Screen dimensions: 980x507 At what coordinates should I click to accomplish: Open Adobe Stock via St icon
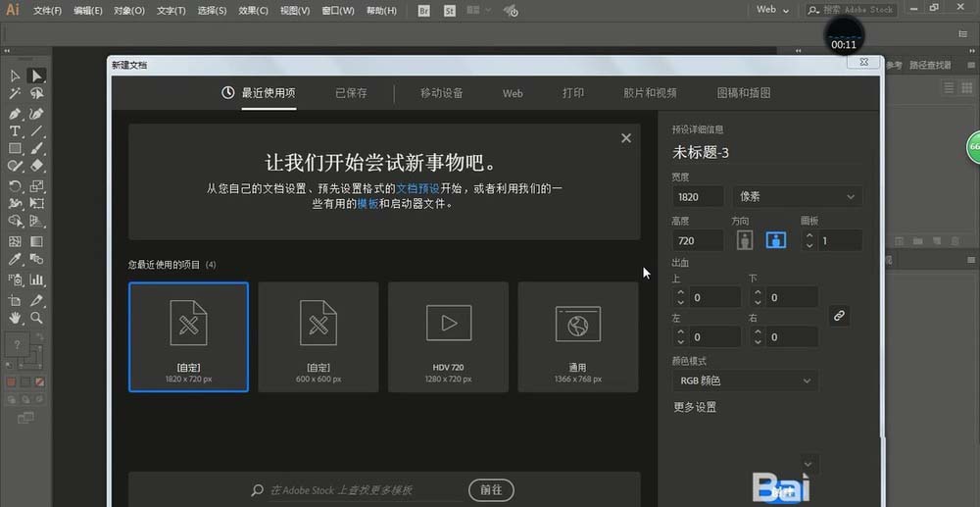point(450,11)
